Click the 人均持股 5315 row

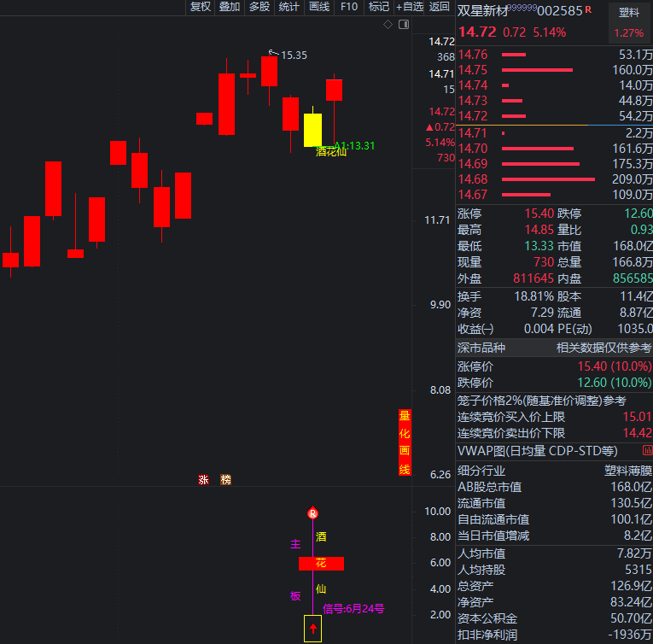pos(554,570)
